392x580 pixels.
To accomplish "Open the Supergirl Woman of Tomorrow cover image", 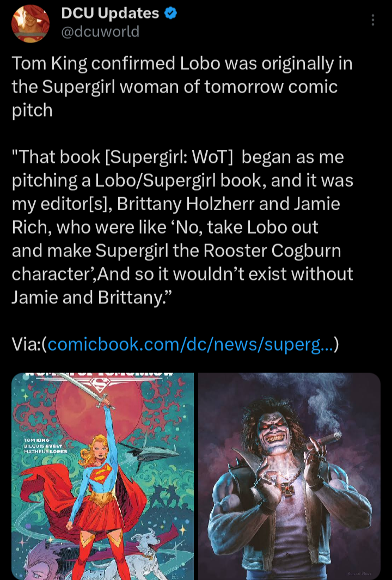I will [102, 477].
